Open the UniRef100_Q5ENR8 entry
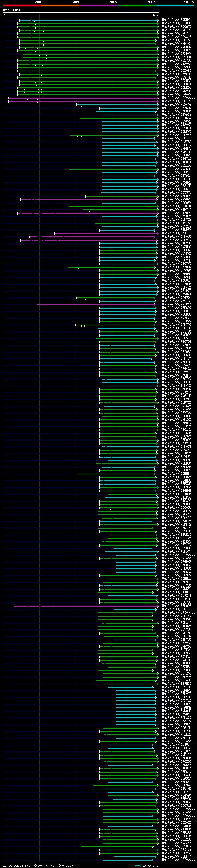Screen dimensions: 197x868 [177, 196]
